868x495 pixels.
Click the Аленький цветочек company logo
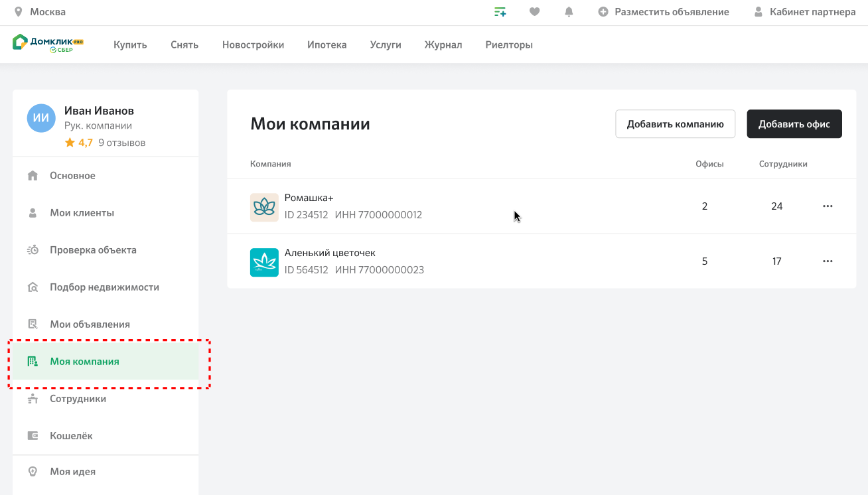click(x=264, y=262)
